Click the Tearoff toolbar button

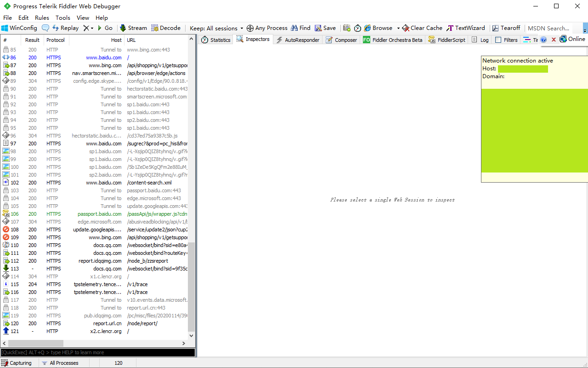point(506,28)
